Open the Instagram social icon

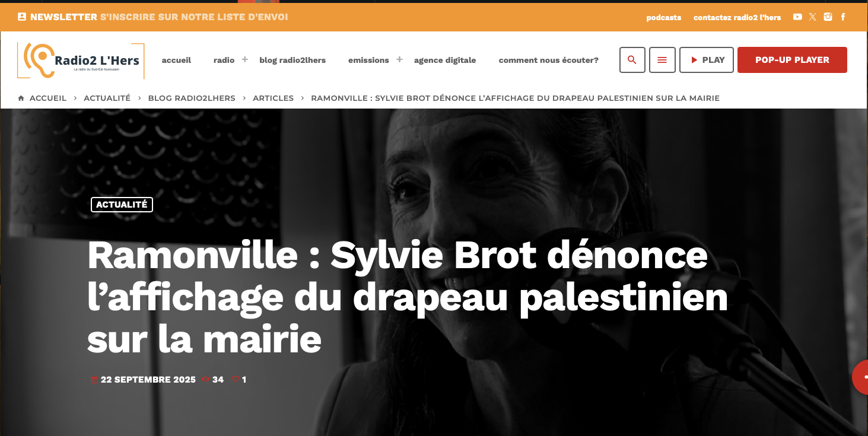point(828,17)
